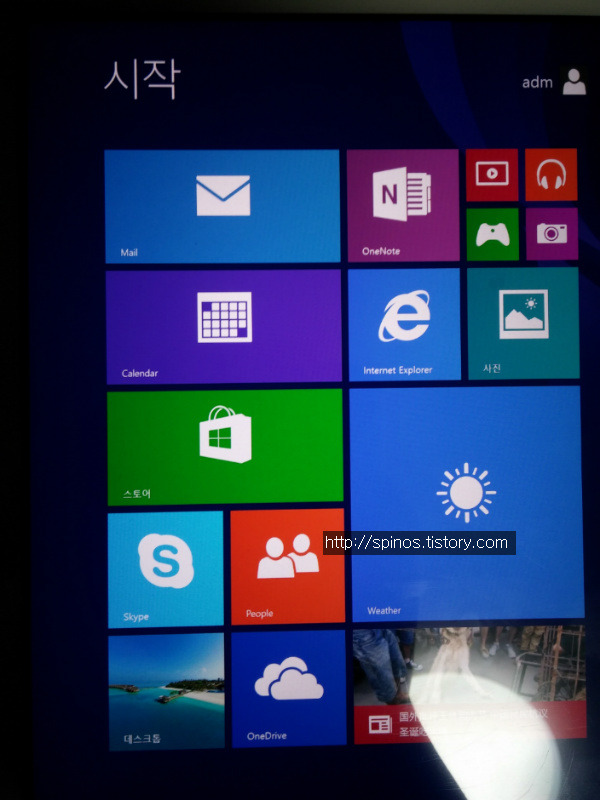Open the Calendar tile
Image resolution: width=600 pixels, height=800 pixels.
[x=223, y=327]
